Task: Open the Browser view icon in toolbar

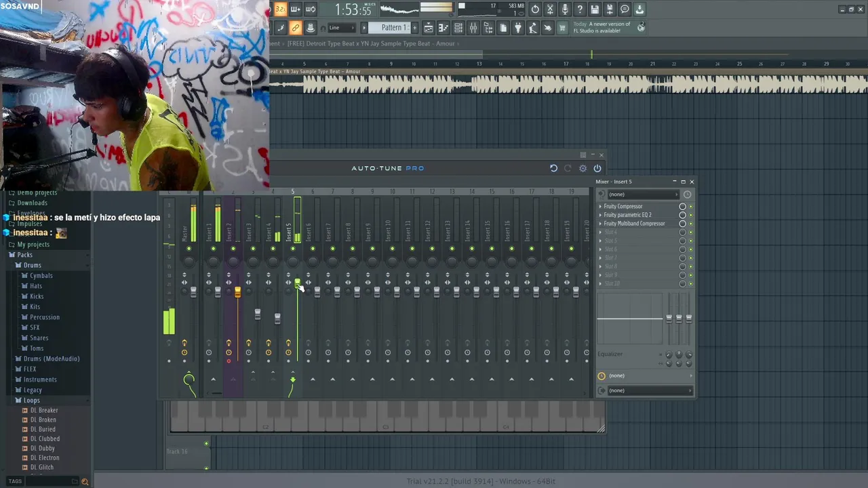Action: [488, 28]
